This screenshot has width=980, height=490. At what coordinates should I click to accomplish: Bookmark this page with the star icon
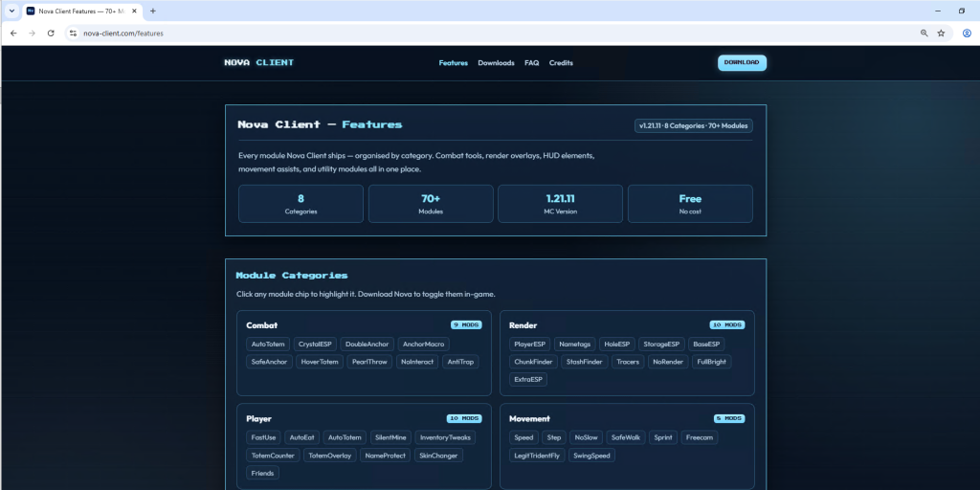click(x=942, y=33)
